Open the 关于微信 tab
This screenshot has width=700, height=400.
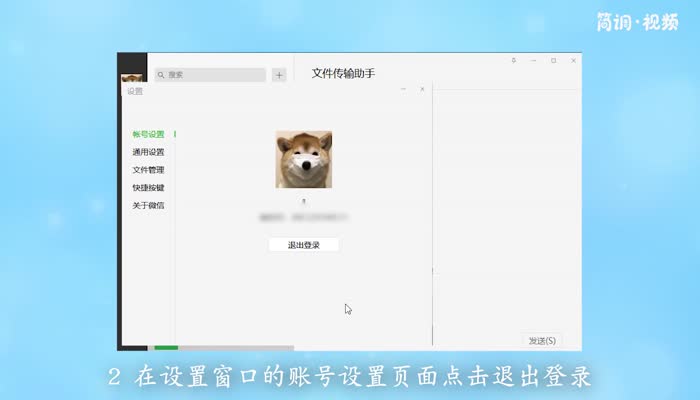(x=148, y=206)
